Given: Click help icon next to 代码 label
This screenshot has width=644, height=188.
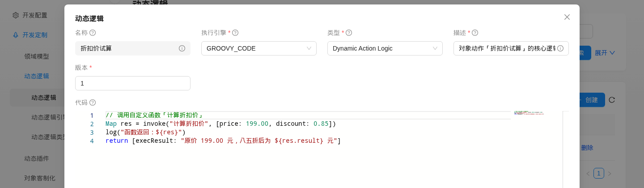Looking at the screenshot, I should (93, 103).
